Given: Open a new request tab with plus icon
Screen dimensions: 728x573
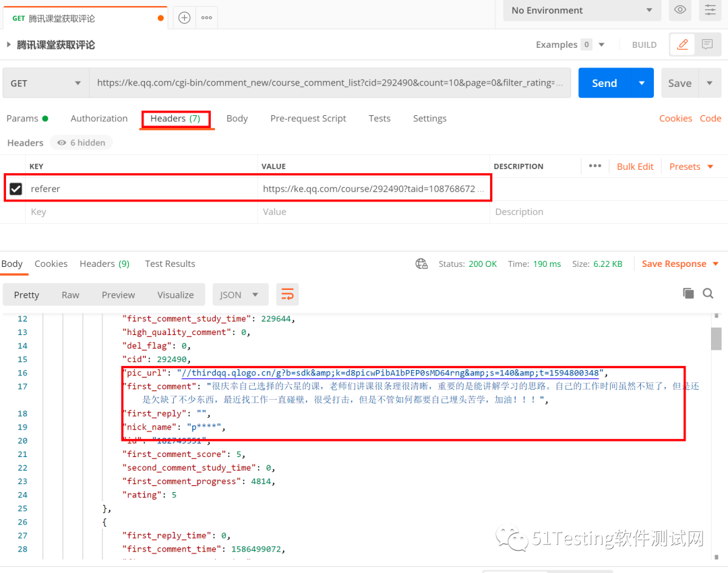Looking at the screenshot, I should click(x=184, y=18).
